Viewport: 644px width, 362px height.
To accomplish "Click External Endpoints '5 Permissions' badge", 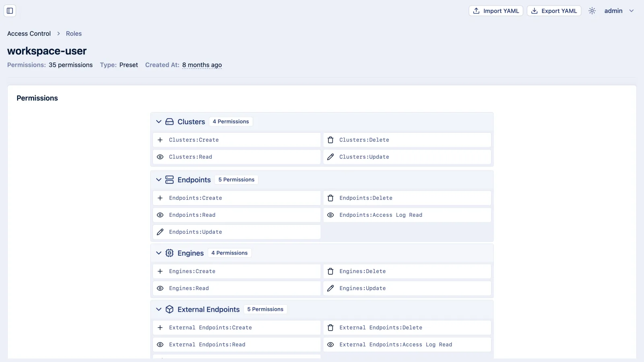I will click(x=265, y=309).
